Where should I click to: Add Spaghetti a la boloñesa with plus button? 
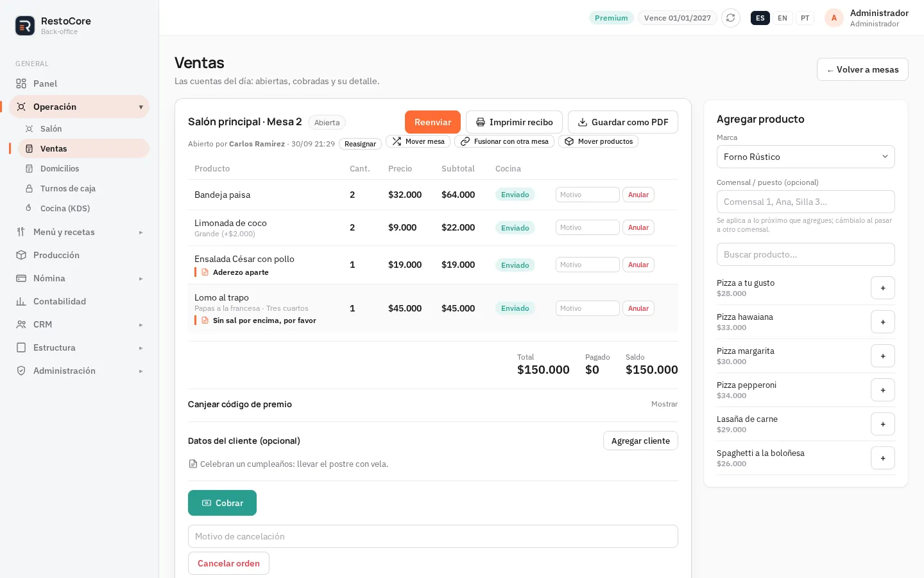click(x=883, y=458)
